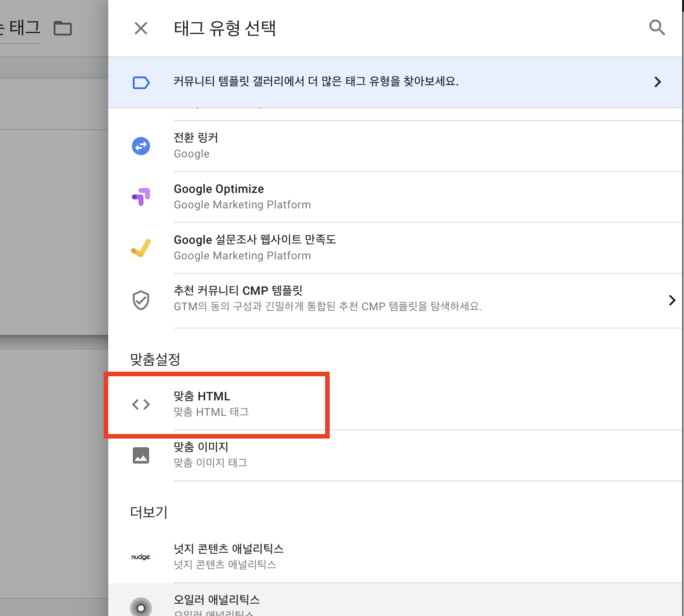This screenshot has height=616, width=684.
Task: Click the CMP 템플릿 shield icon
Action: point(141,300)
